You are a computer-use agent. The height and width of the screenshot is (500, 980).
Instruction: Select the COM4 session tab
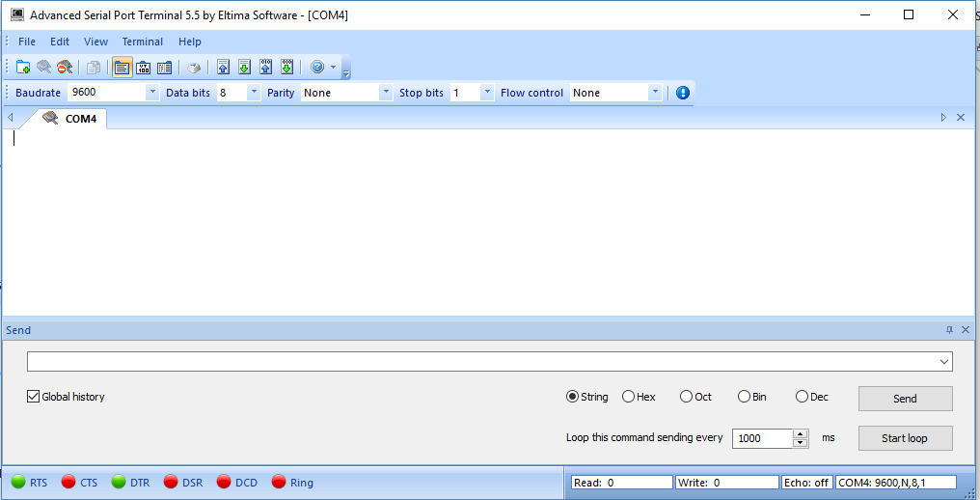pos(71,119)
